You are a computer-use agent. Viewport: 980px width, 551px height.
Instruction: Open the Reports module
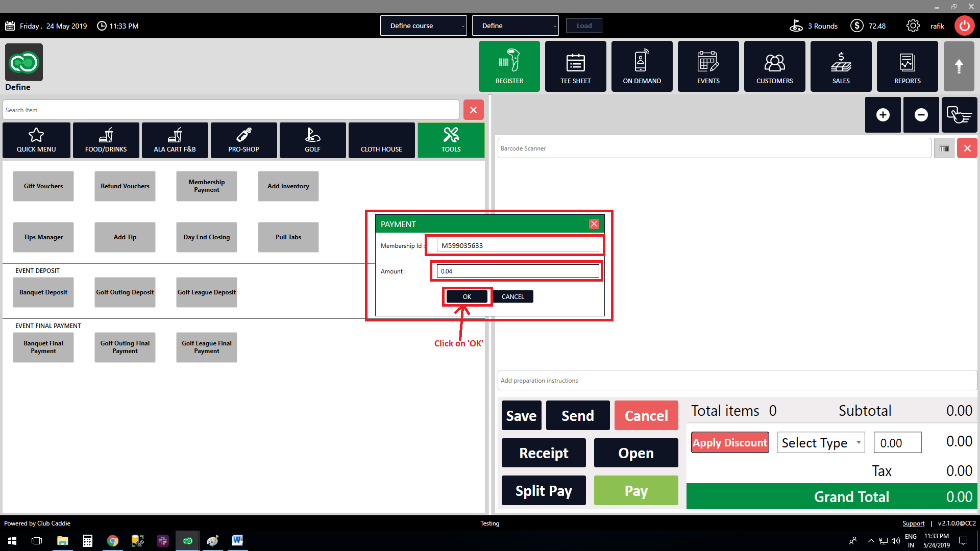pyautogui.click(x=907, y=66)
